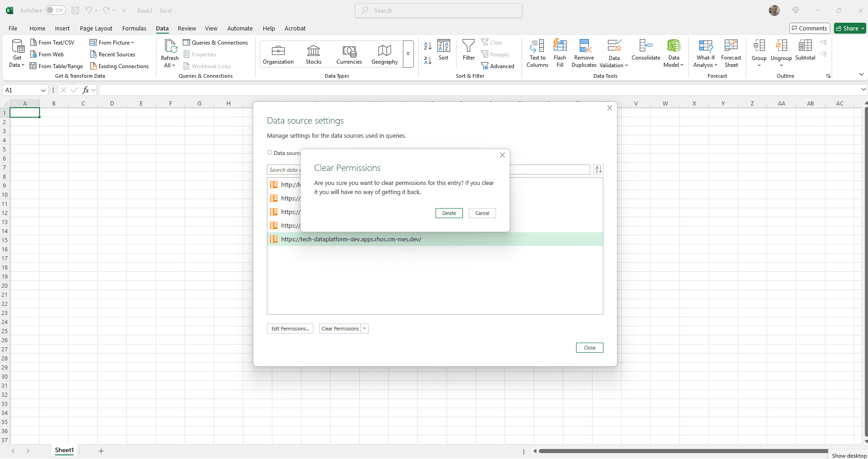The height and width of the screenshot is (459, 868).
Task: Toggle sort order in data source list
Action: coord(598,170)
